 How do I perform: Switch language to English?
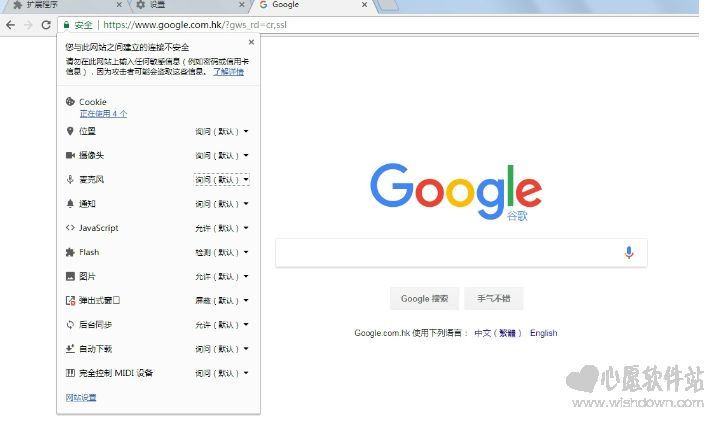[x=544, y=333]
